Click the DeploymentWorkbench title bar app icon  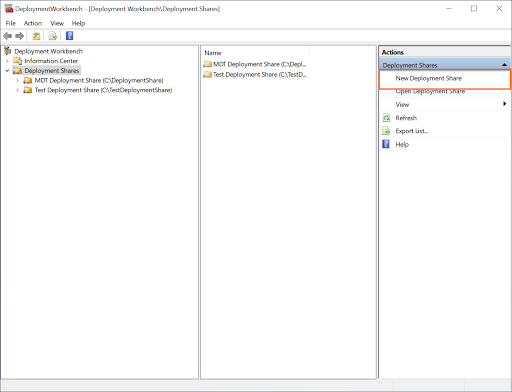[9, 9]
